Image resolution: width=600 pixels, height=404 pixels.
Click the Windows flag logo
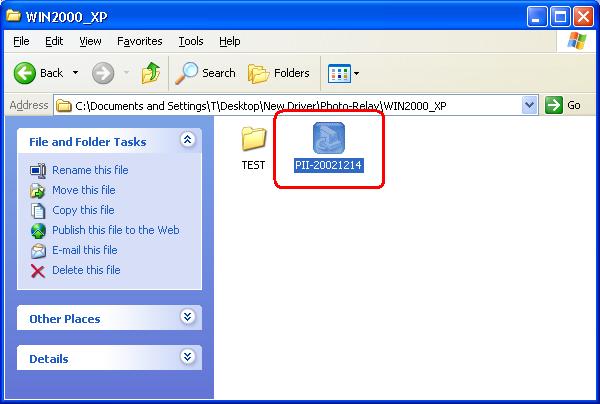point(576,41)
